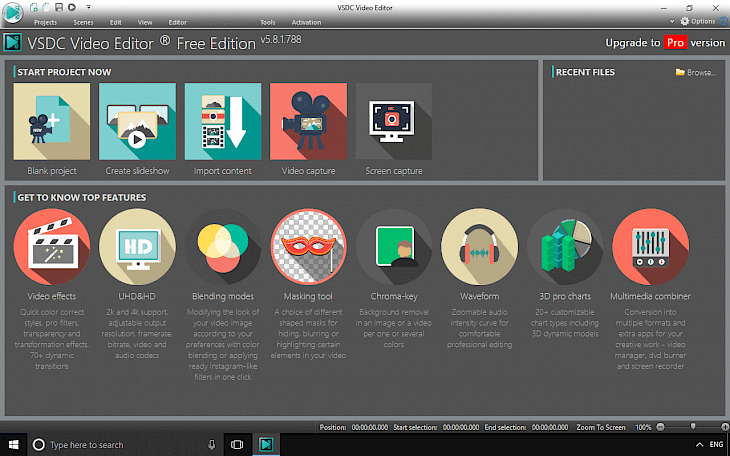The image size is (730, 456).
Task: Click the new project icon in quick access toolbar
Action: pyautogui.click(x=34, y=7)
